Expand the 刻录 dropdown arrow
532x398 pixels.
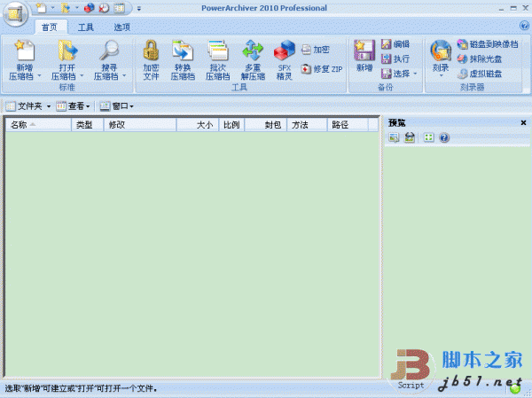[441, 75]
